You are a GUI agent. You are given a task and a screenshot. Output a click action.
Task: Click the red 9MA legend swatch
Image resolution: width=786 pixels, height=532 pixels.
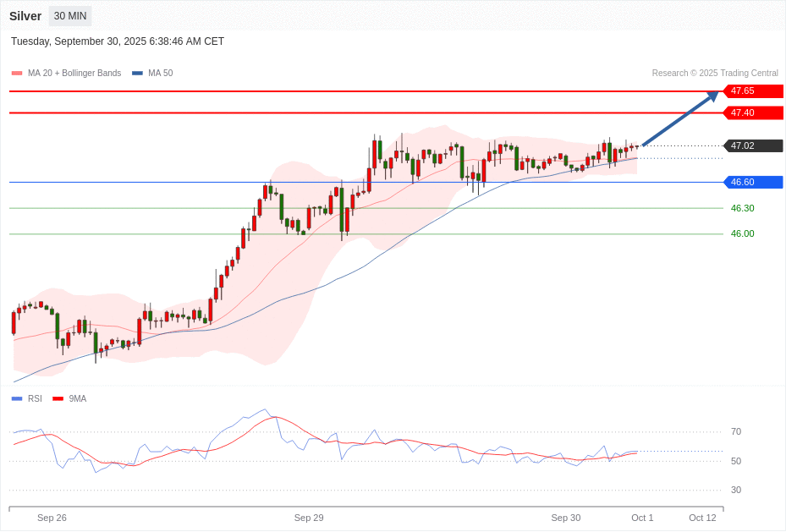[58, 398]
